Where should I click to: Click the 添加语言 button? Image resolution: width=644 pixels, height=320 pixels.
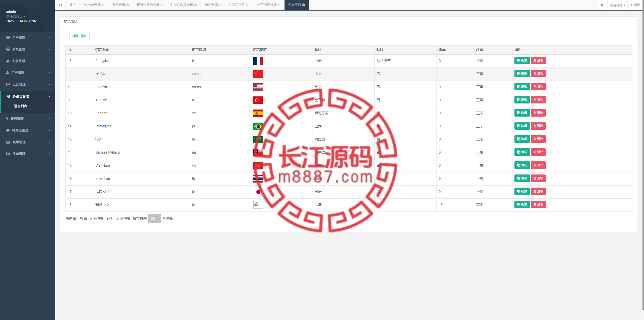tap(79, 36)
